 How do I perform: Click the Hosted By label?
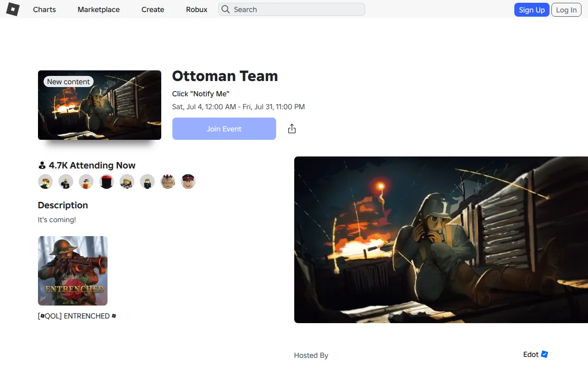point(311,355)
